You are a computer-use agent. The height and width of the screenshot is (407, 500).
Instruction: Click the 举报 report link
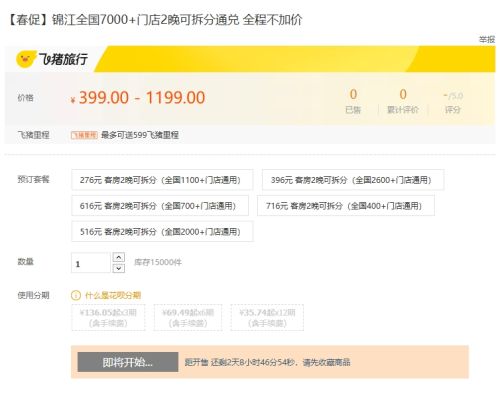click(x=487, y=40)
